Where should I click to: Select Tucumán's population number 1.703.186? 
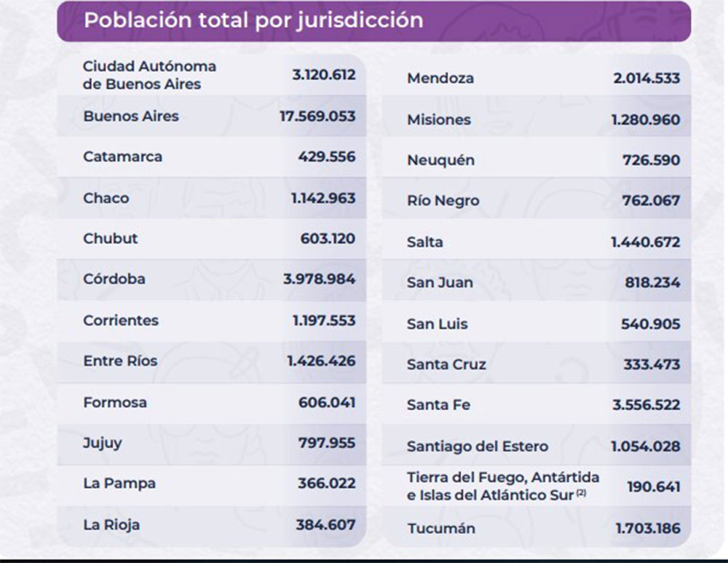(x=646, y=528)
